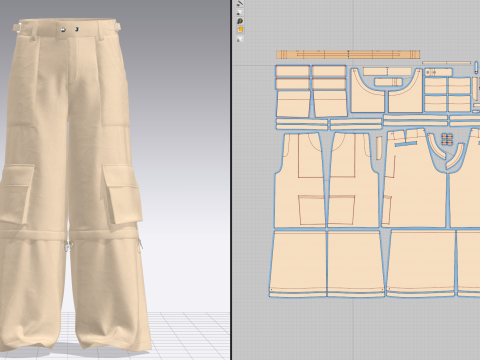Viewport: 480px width, 360px height.
Task: Select the long waistband pattern strip at the top
Action: pyautogui.click(x=348, y=55)
